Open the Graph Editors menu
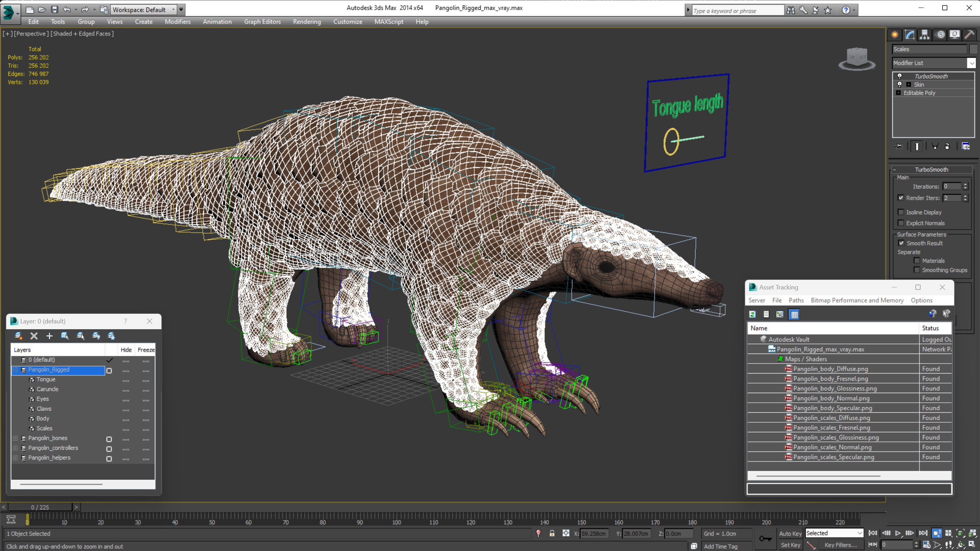980x551 pixels. point(262,22)
